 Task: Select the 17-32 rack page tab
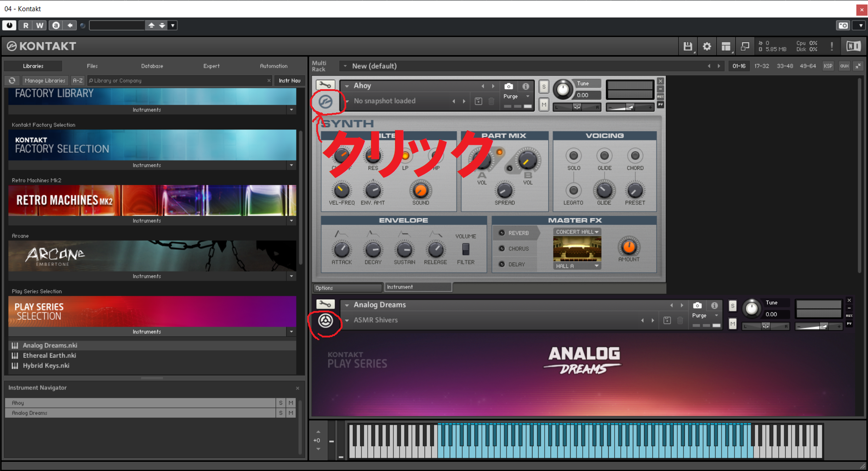(x=761, y=66)
